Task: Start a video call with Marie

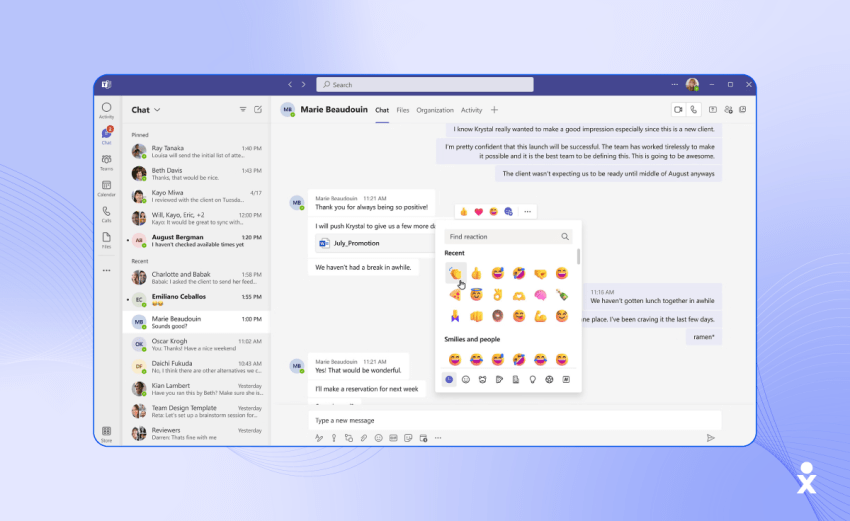Action: coord(678,110)
